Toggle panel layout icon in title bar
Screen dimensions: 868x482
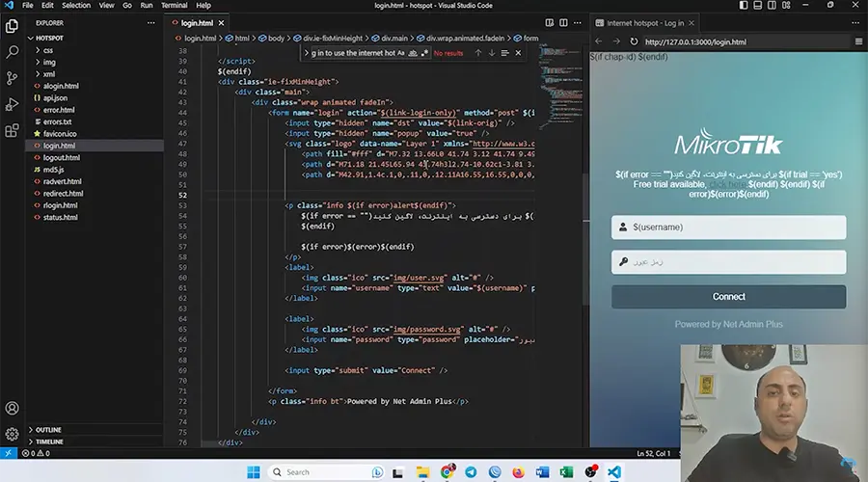(x=758, y=5)
